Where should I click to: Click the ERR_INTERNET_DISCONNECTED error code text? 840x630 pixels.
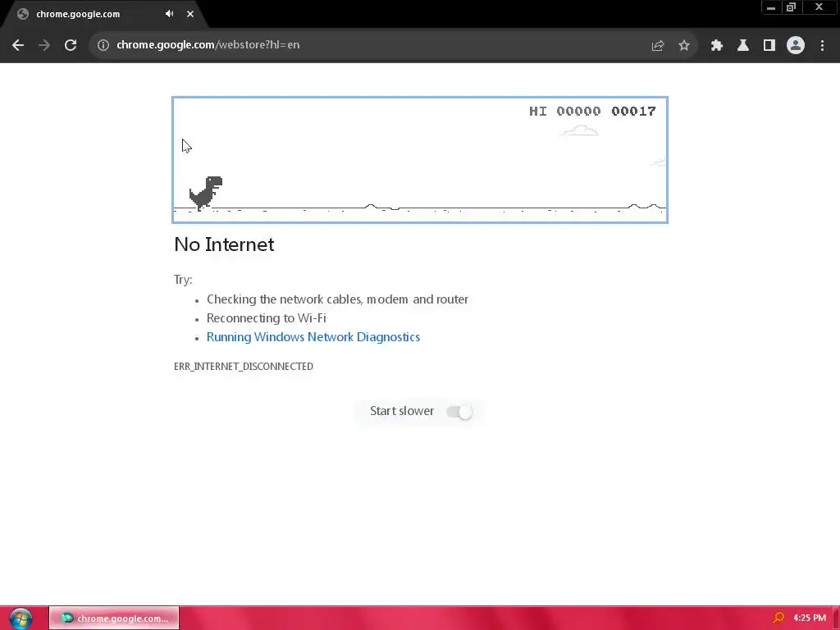coord(243,367)
